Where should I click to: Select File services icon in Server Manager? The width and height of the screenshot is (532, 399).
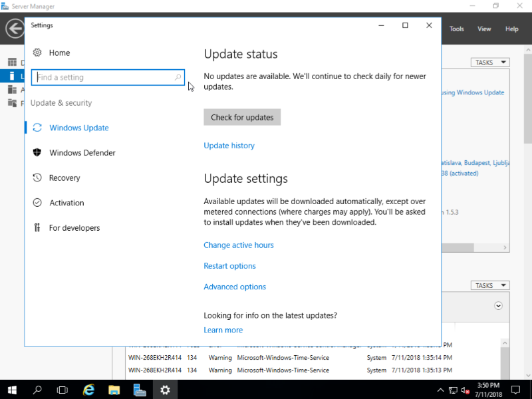pos(12,103)
